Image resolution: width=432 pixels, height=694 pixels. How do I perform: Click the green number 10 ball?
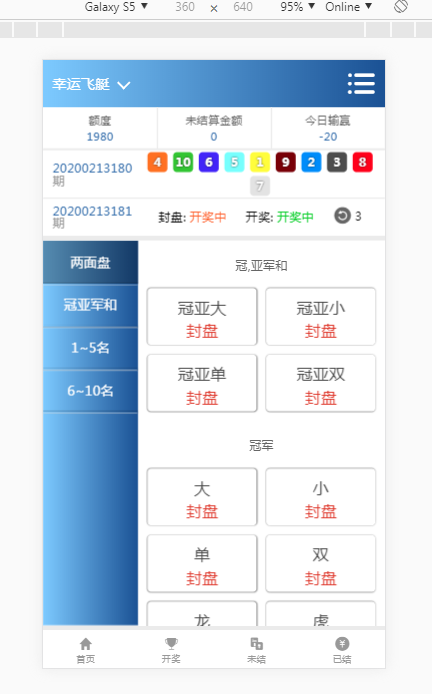coord(183,162)
